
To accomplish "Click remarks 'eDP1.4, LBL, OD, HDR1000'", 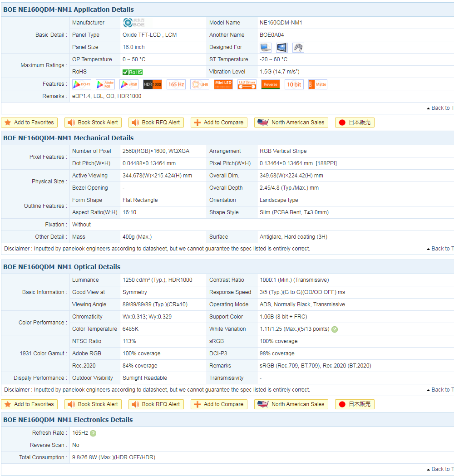I will (x=107, y=96).
